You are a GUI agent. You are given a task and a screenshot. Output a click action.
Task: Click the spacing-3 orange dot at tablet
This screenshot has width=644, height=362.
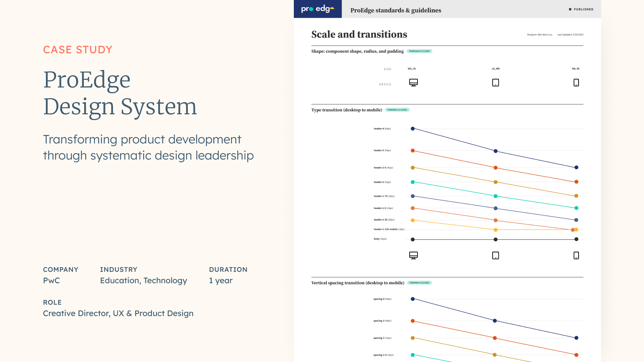(495, 338)
